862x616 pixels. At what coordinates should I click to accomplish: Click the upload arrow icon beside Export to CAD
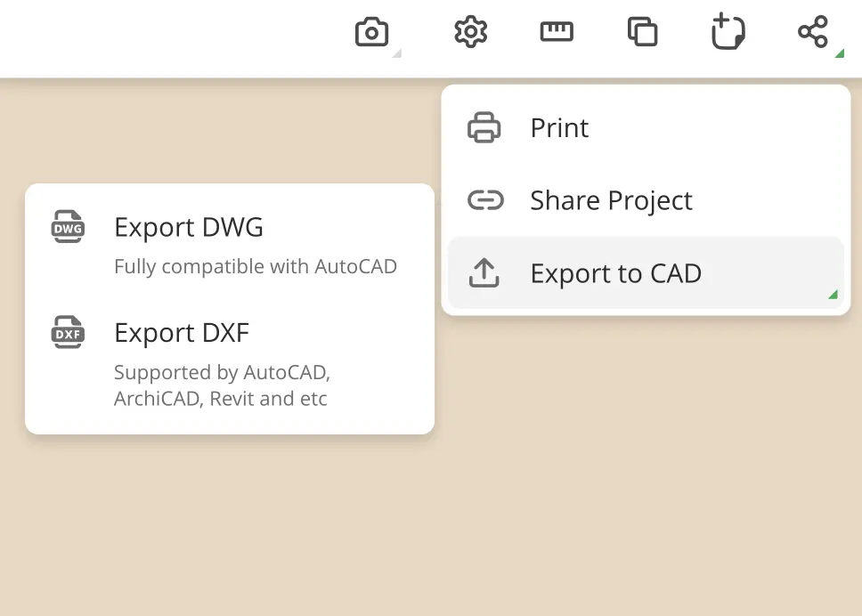(x=484, y=274)
